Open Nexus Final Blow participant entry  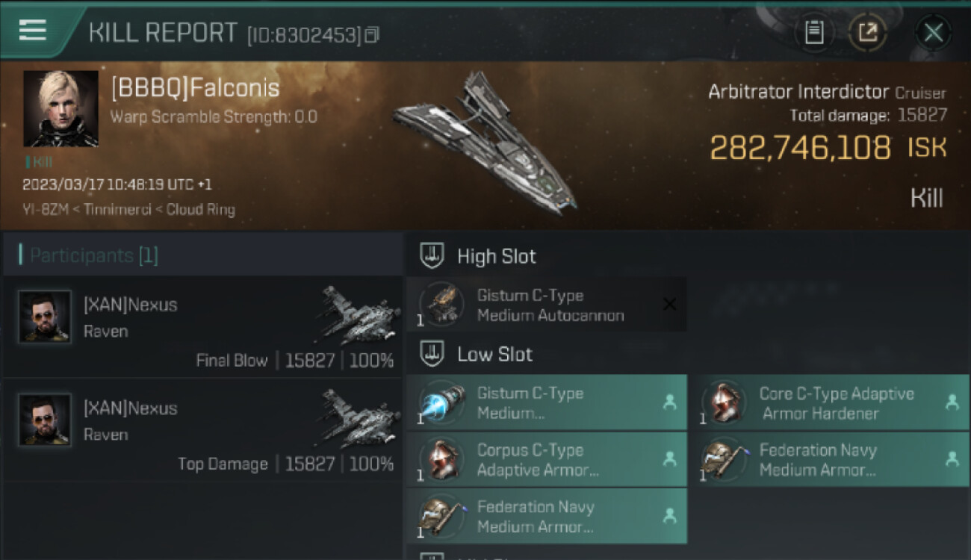[x=202, y=326]
